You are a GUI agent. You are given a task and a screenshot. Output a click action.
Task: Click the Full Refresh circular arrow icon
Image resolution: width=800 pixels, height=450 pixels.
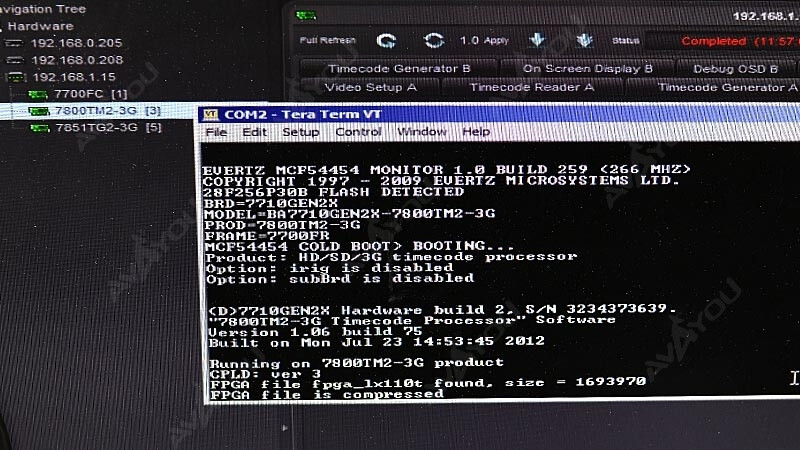(x=386, y=41)
